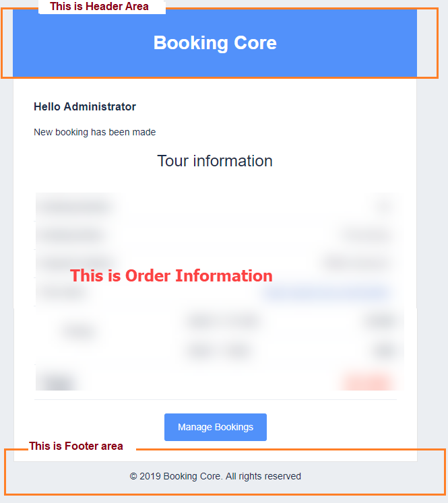Select the "This is Header Area" label
Image resolution: width=448 pixels, height=503 pixels.
click(99, 7)
